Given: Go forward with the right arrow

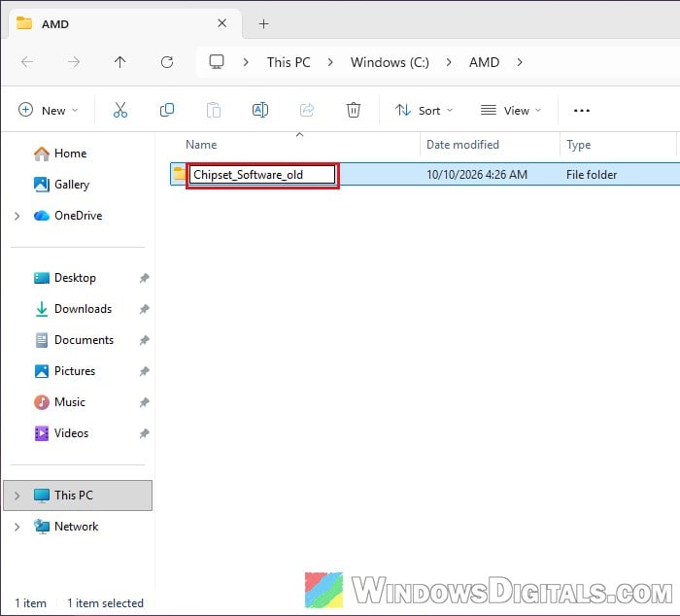Looking at the screenshot, I should 74,62.
